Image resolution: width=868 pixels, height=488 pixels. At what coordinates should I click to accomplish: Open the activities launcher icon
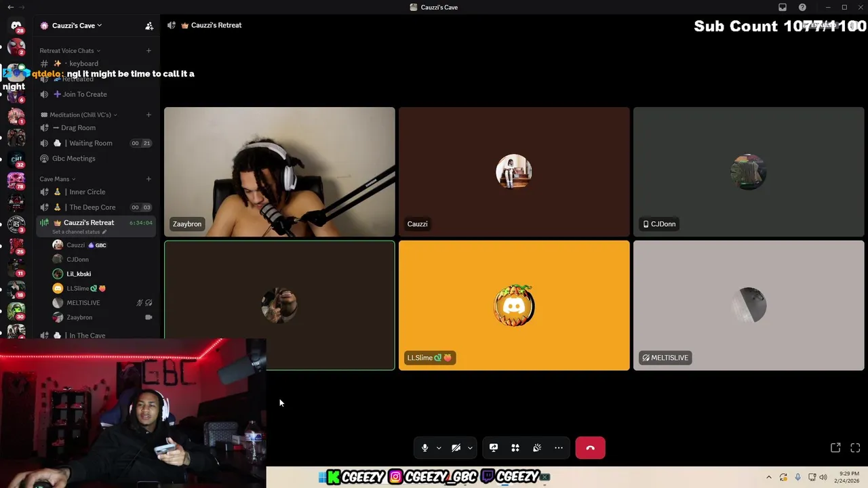tap(515, 448)
